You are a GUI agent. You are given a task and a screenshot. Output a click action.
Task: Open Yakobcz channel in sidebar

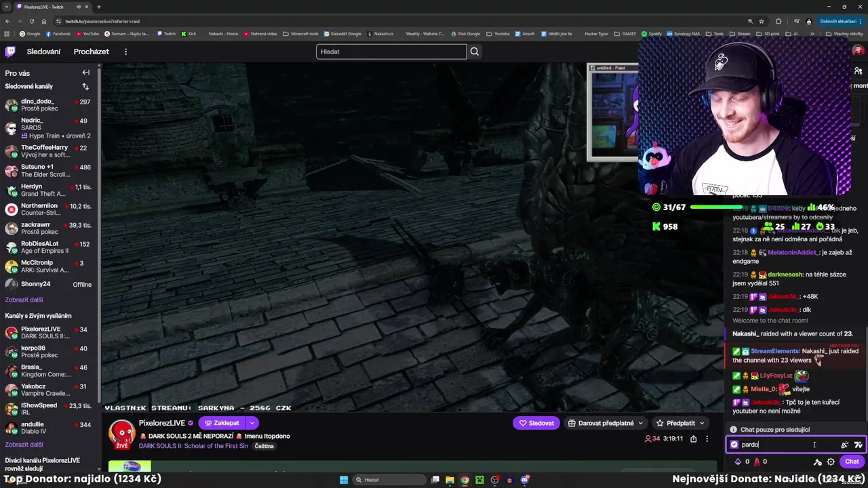(x=48, y=390)
